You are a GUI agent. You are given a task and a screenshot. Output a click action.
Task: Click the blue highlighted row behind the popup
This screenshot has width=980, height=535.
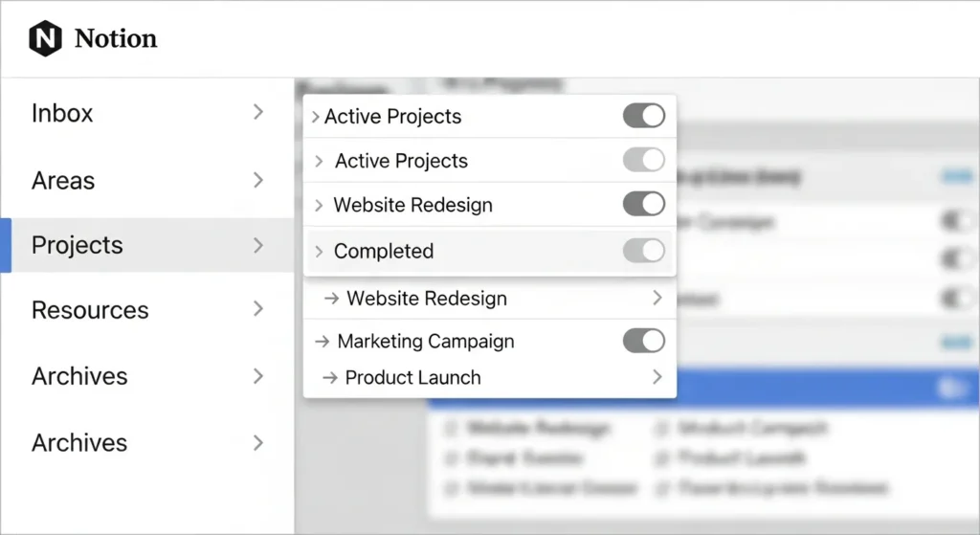(813, 390)
